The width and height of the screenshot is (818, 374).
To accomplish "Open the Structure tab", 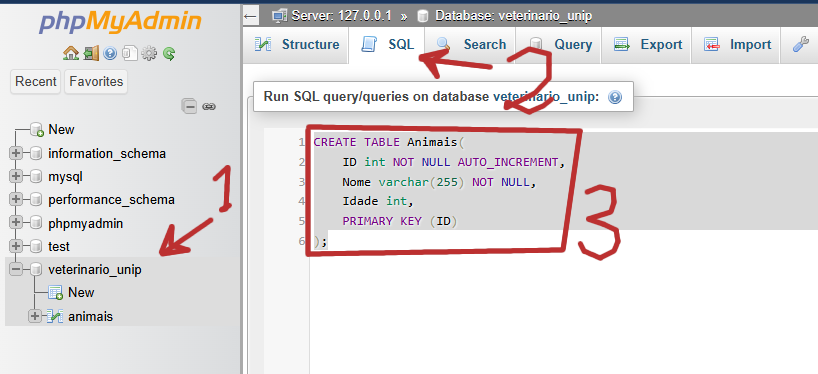I will click(296, 45).
